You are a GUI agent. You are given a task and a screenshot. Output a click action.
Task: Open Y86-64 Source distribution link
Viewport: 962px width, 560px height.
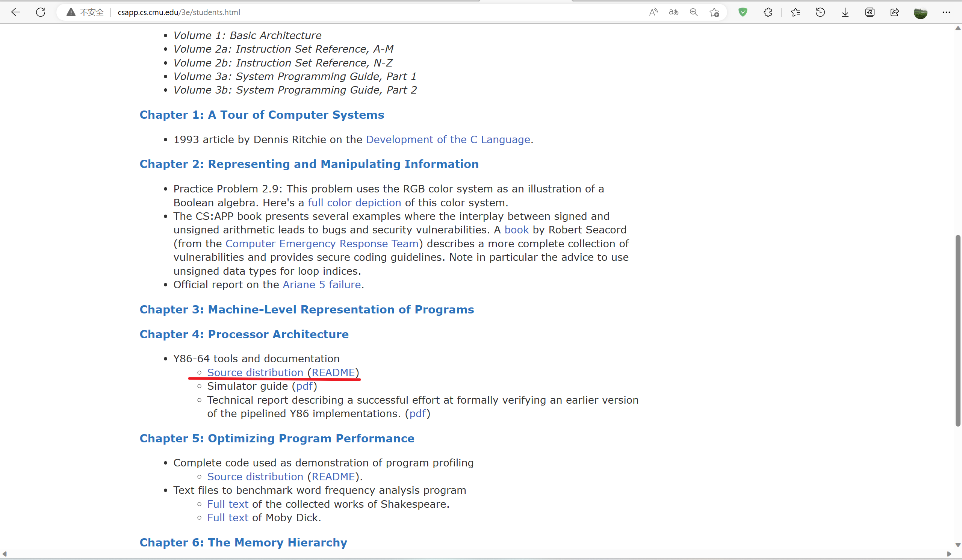[255, 372]
